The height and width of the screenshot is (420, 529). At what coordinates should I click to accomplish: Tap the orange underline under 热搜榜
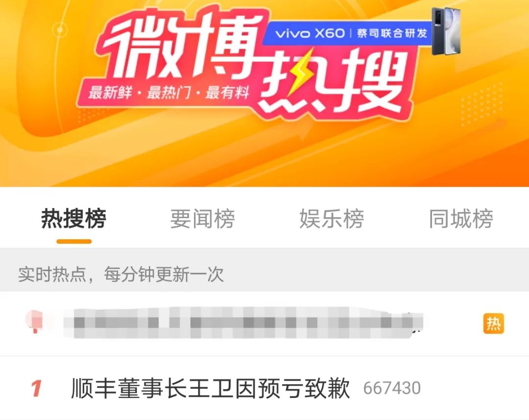74,241
